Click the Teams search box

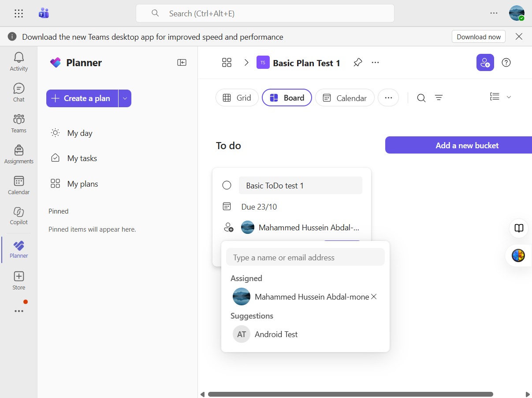point(265,13)
